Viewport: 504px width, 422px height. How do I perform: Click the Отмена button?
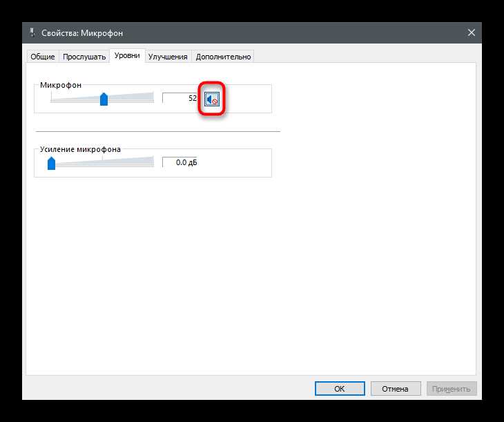point(396,389)
